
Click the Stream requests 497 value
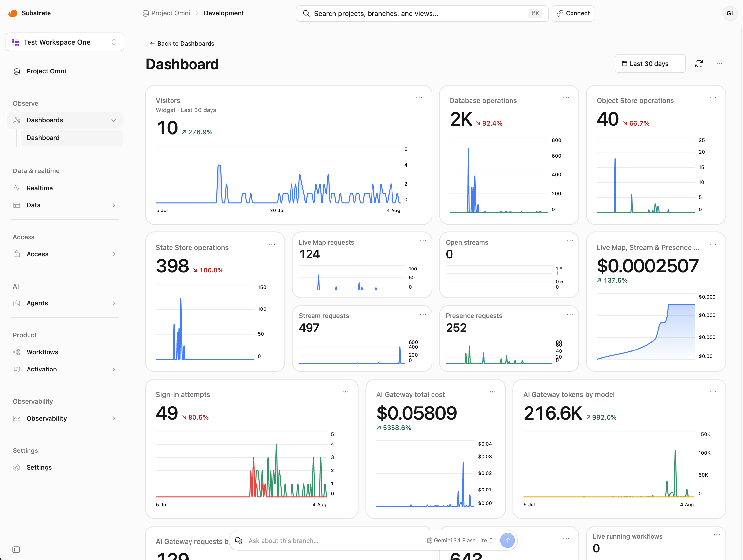309,328
